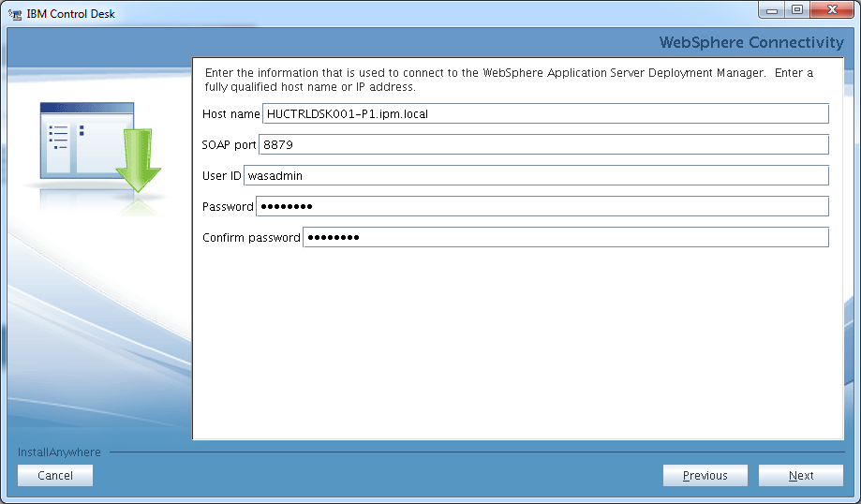Viewport: 861px width, 504px height.
Task: Return to the Previous installer step
Action: tap(705, 476)
